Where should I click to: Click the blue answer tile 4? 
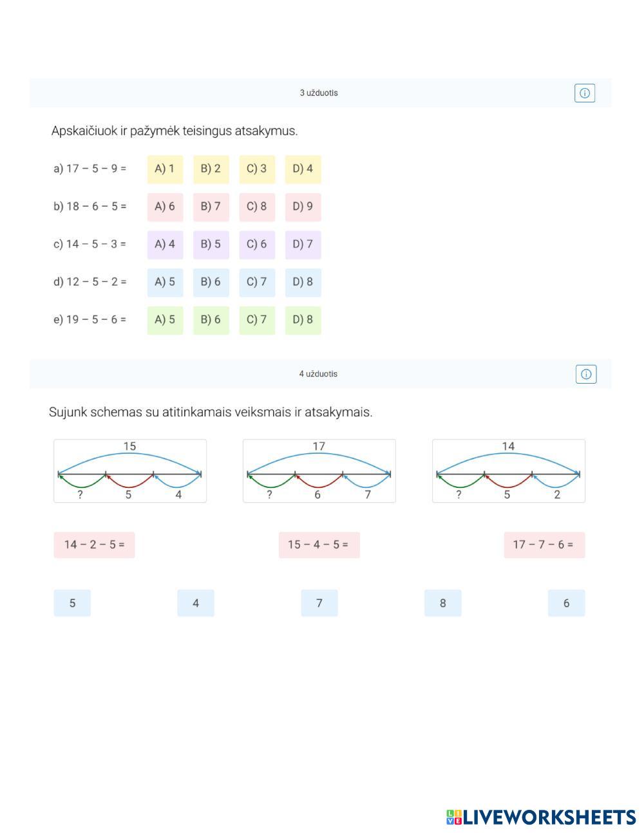click(196, 603)
